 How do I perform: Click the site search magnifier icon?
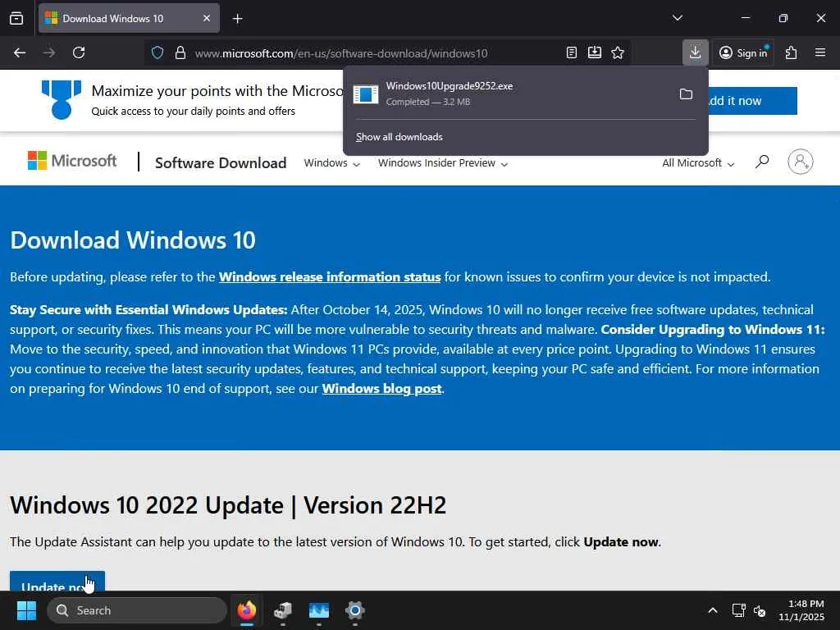pos(762,162)
